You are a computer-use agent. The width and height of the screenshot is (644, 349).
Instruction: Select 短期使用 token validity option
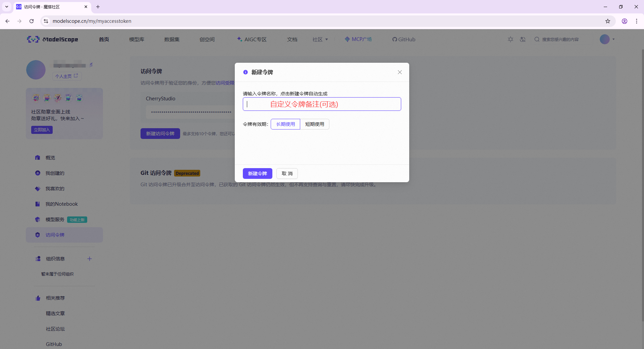tap(314, 124)
